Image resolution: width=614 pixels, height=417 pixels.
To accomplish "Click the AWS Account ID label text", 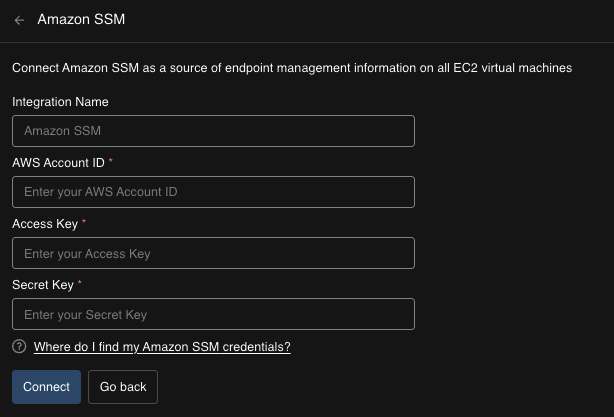I will pyautogui.click(x=58, y=163).
